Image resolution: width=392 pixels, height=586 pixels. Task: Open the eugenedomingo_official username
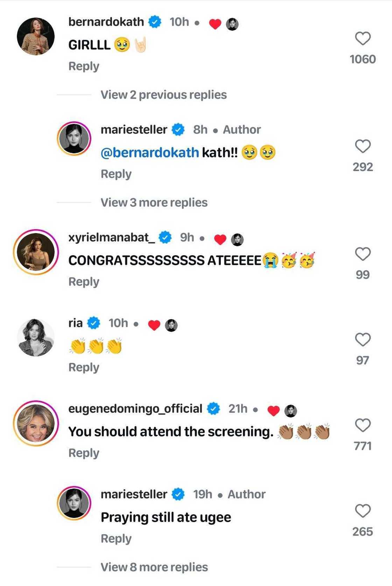click(135, 409)
